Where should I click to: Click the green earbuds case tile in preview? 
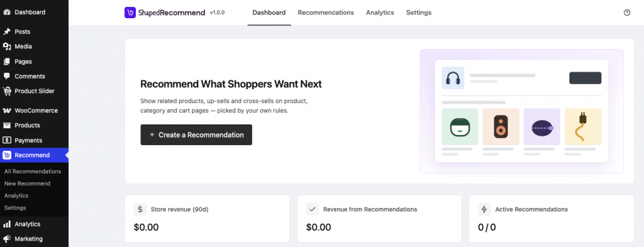tap(460, 127)
